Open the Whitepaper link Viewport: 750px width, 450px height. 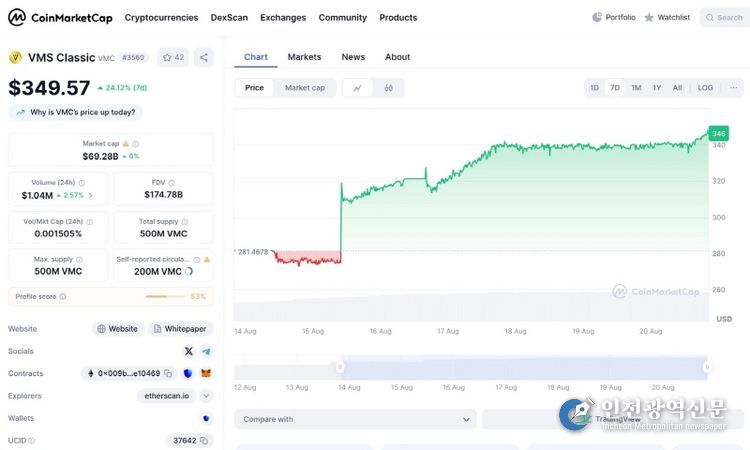pos(180,328)
